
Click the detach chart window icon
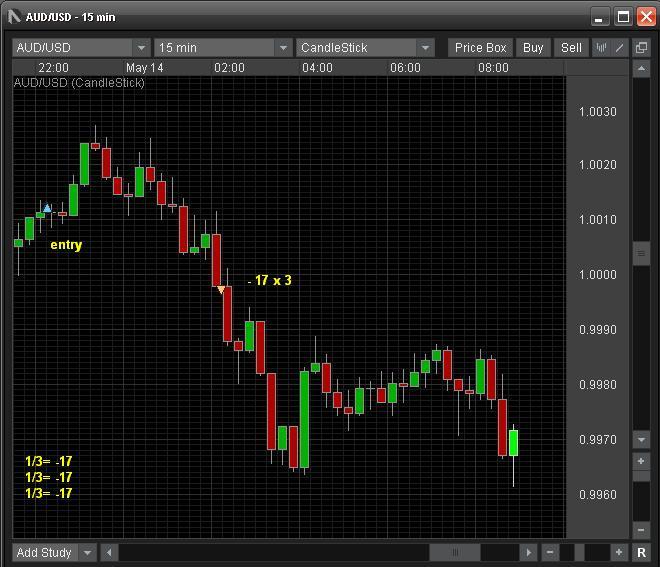point(641,48)
